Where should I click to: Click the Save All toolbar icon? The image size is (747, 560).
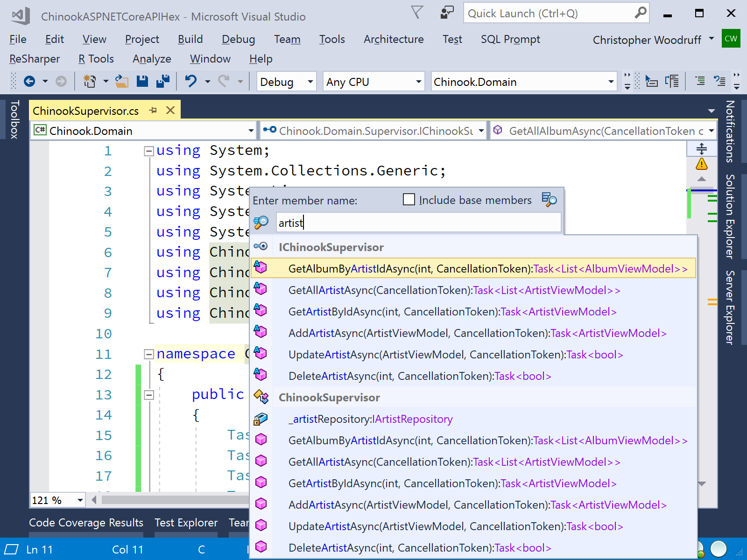tap(163, 82)
